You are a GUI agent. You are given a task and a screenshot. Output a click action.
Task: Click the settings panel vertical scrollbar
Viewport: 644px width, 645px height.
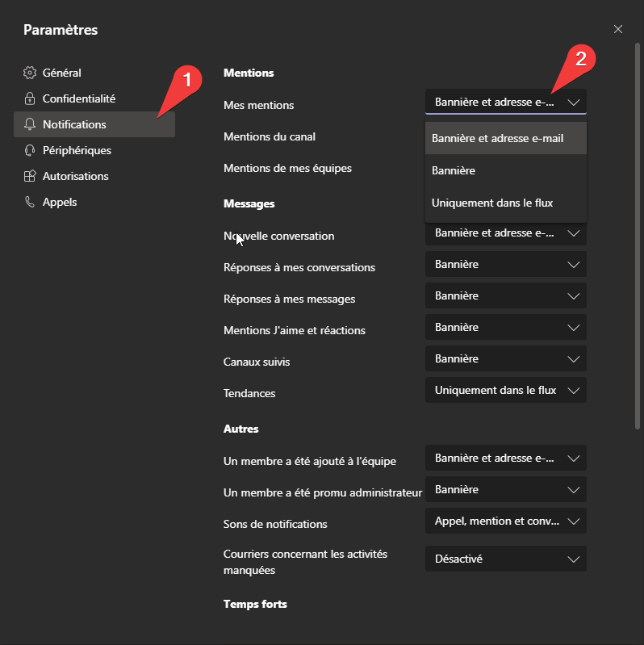pos(638,234)
